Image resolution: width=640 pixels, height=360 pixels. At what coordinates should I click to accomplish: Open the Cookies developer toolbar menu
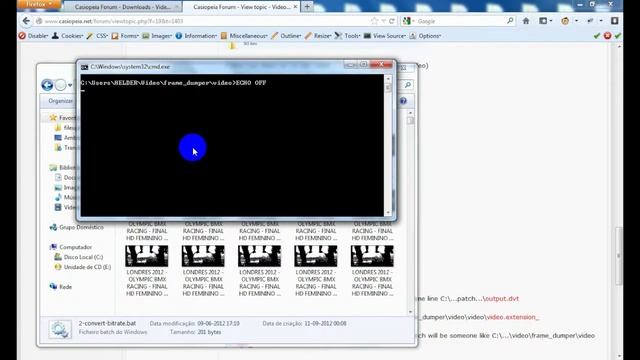[x=68, y=36]
